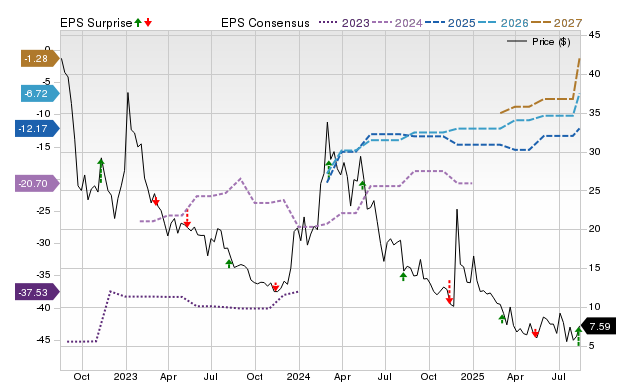This screenshot has height=382, width=640.
Task: Click the 20 label on right price axis
Action: point(594,229)
